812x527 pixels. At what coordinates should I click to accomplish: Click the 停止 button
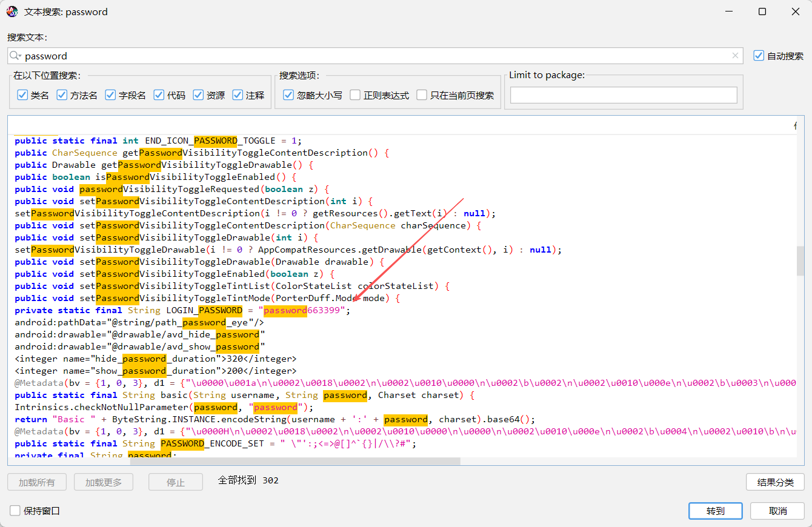(x=176, y=482)
